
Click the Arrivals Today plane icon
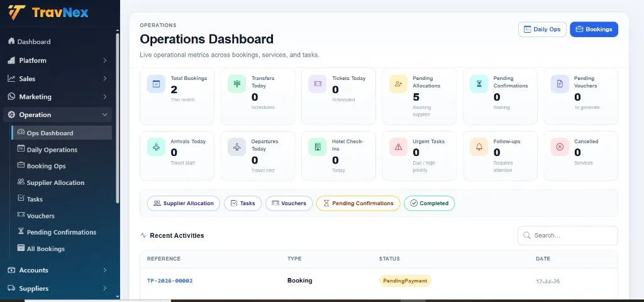click(156, 147)
